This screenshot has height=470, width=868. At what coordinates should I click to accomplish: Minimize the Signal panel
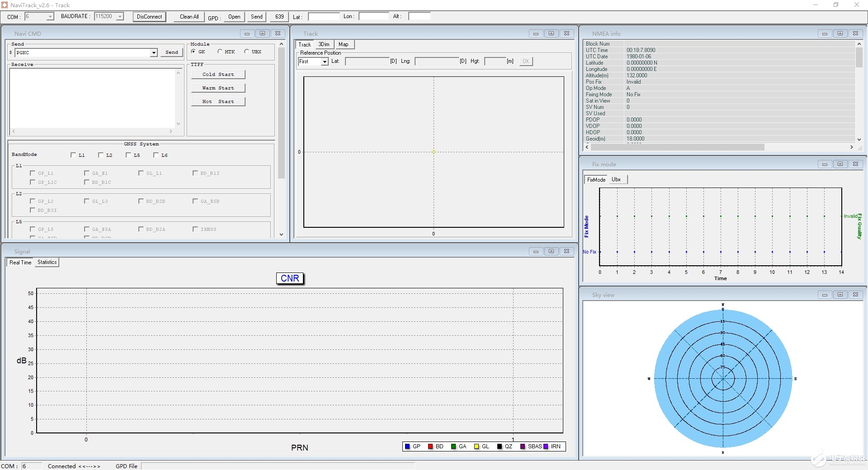click(x=536, y=251)
